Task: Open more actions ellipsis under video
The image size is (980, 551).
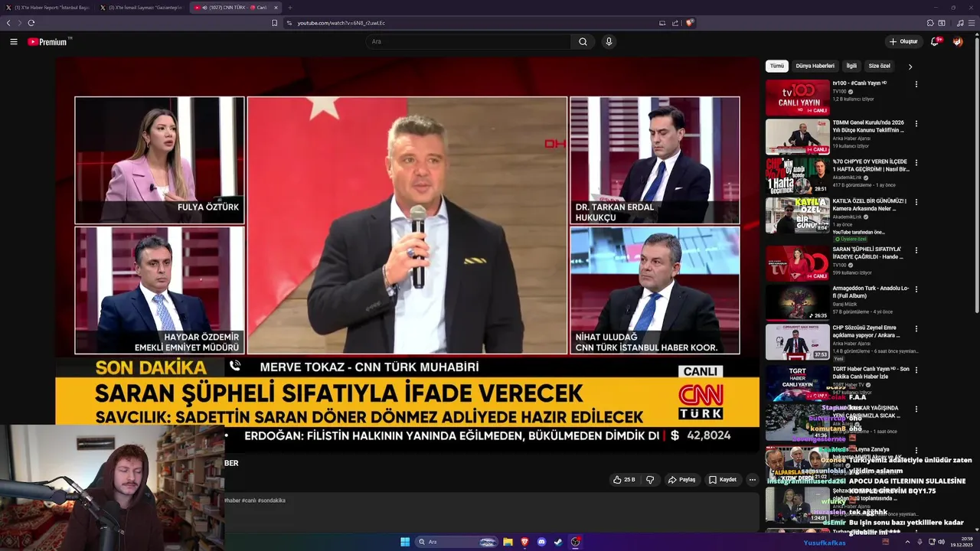Action: click(x=753, y=480)
